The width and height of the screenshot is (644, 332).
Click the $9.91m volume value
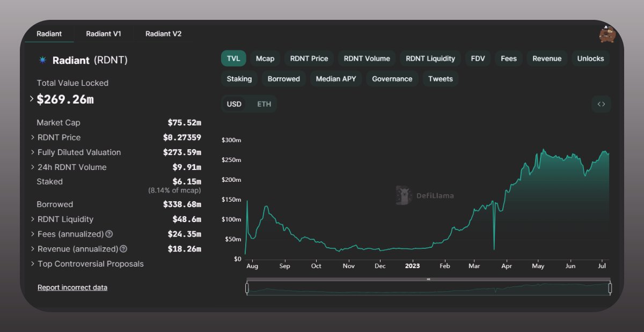(187, 167)
